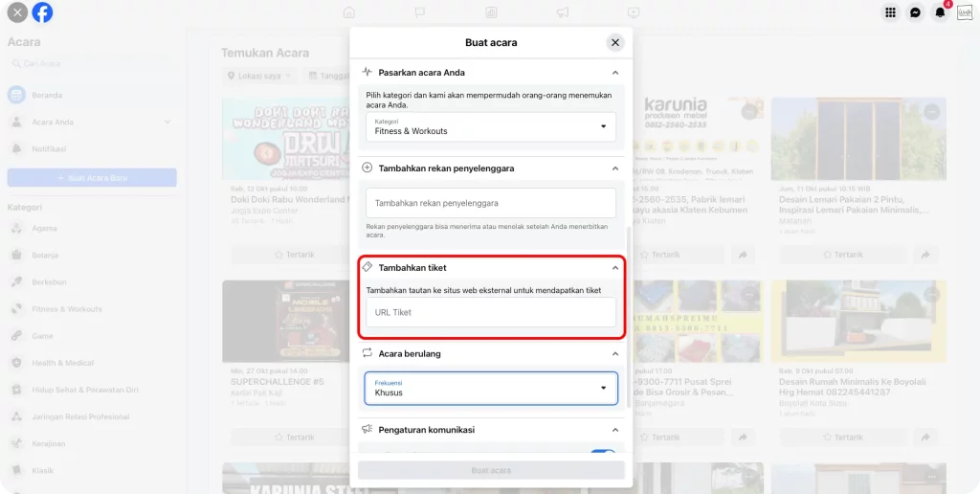980x494 pixels.
Task: Share the Desain Rumah Minimalis event
Action: coord(925,438)
